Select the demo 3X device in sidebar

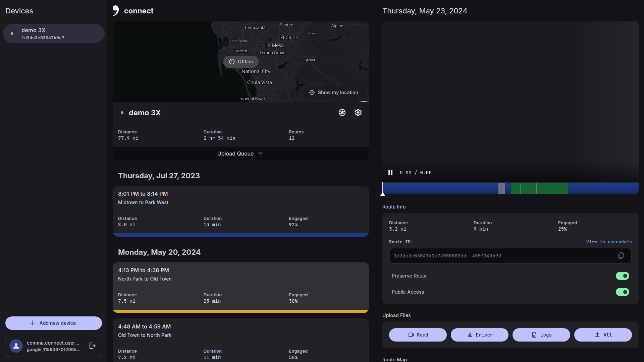pyautogui.click(x=54, y=34)
